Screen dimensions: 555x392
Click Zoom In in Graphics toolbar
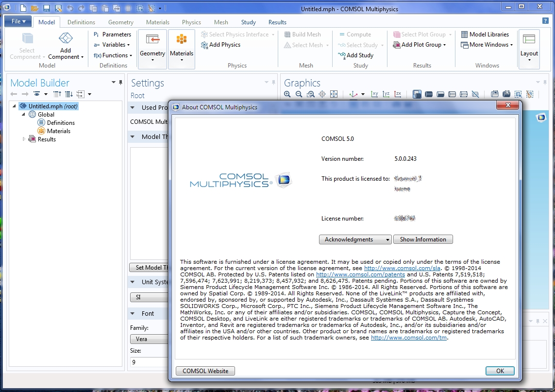tap(287, 94)
